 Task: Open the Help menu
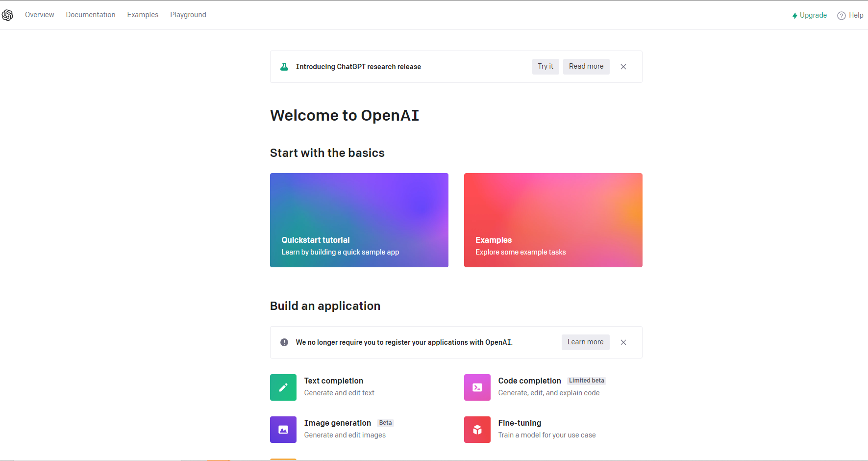850,15
